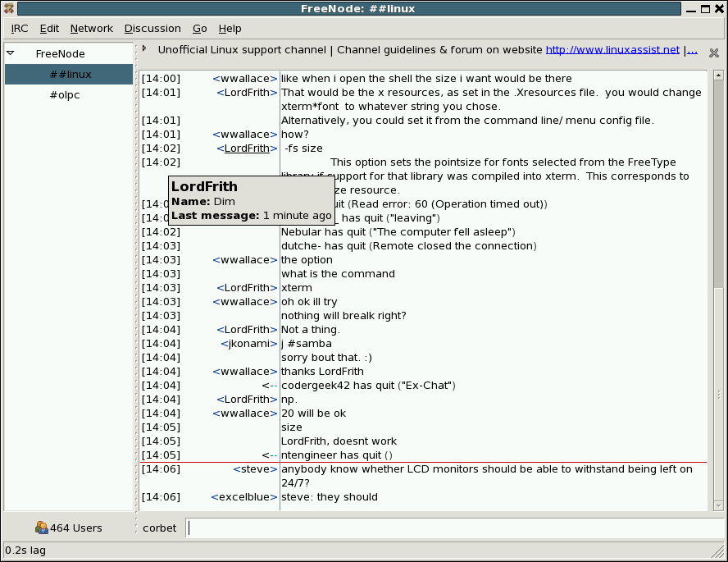Screen dimensions: 728x562
Task: Open the Go menu
Action: [x=200, y=29]
